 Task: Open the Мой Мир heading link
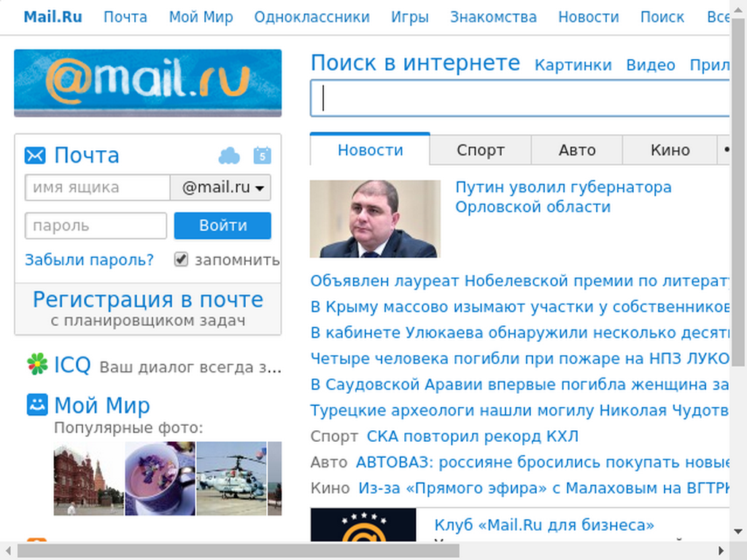tap(102, 405)
